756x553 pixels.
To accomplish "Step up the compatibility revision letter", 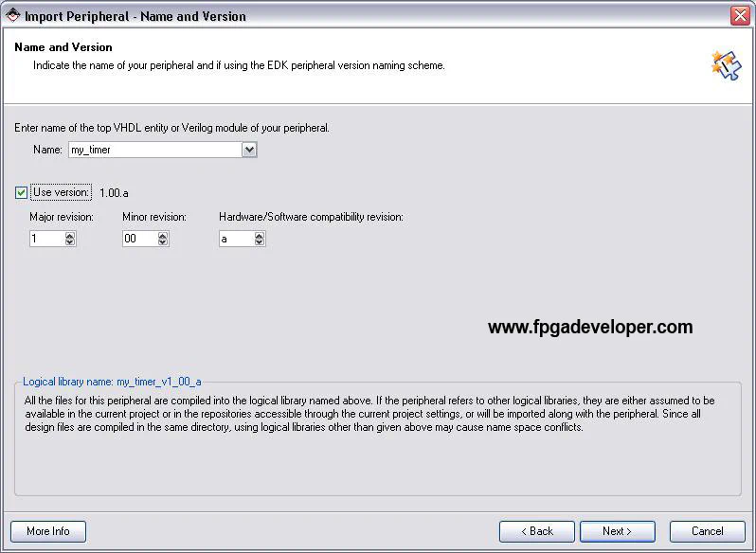I will [x=260, y=236].
